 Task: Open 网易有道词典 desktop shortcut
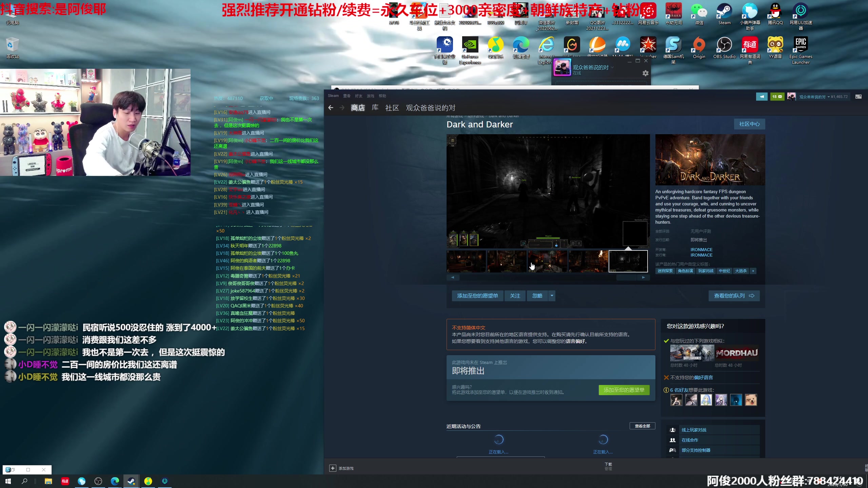point(750,50)
